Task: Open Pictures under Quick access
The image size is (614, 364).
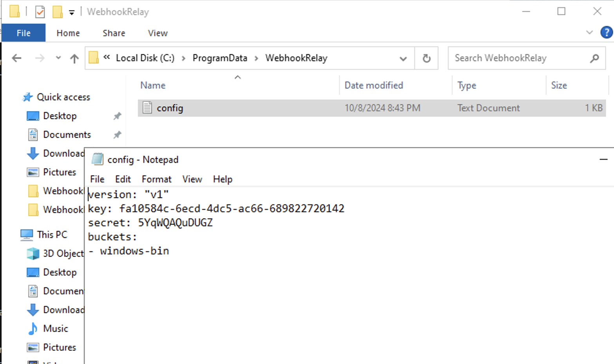Action: point(60,172)
